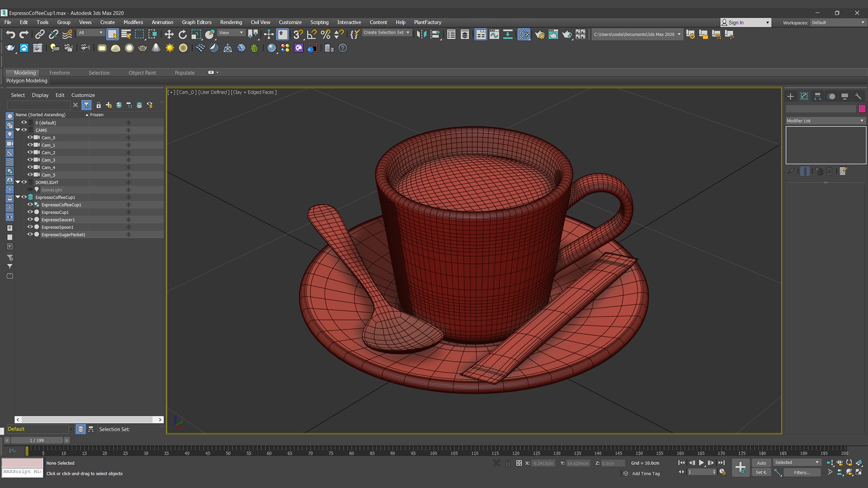The image size is (868, 488).
Task: Open the Selected key filter dropdown
Action: coord(797,463)
